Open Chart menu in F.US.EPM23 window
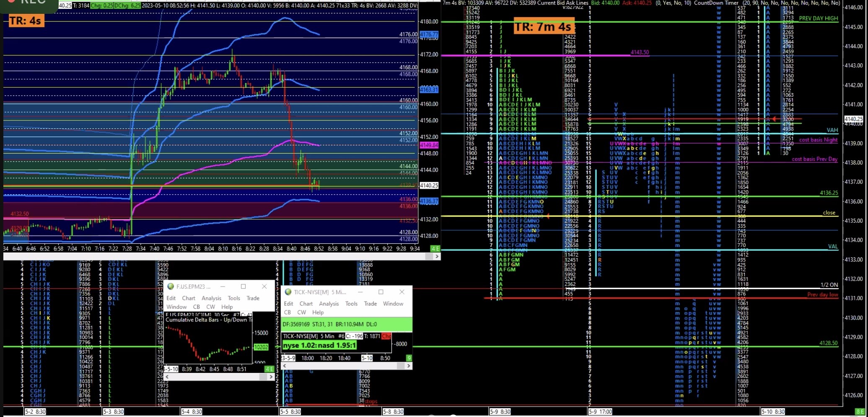Image resolution: width=868 pixels, height=417 pixels. (189, 298)
